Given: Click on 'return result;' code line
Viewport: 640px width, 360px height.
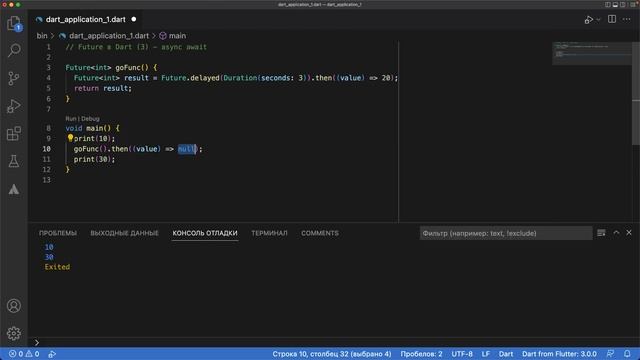Looking at the screenshot, I should point(103,88).
